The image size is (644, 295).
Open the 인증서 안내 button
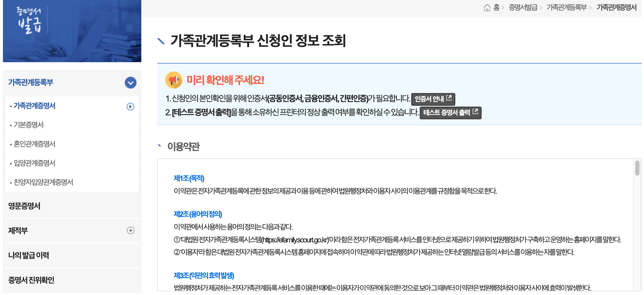[433, 99]
